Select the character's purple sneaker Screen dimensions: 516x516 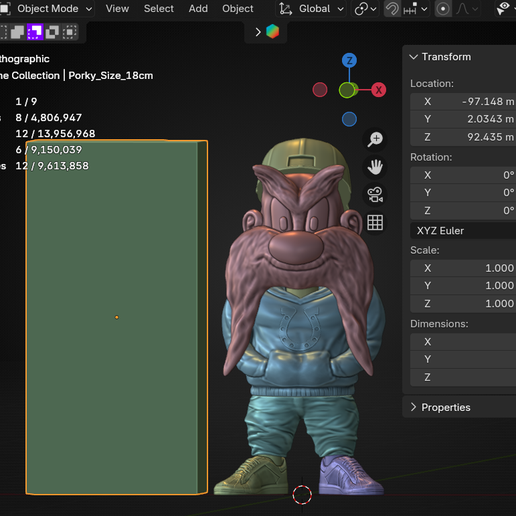(x=351, y=476)
